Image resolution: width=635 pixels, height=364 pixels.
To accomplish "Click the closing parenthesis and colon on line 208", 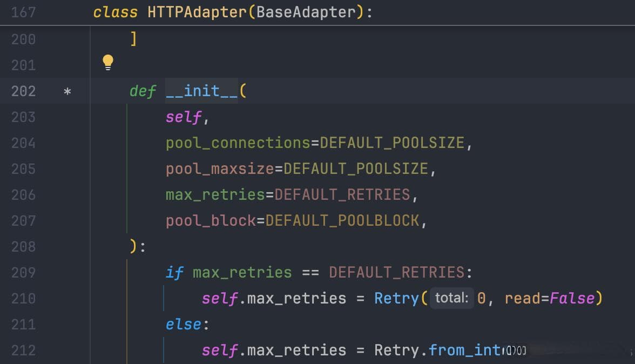I will click(x=138, y=247).
